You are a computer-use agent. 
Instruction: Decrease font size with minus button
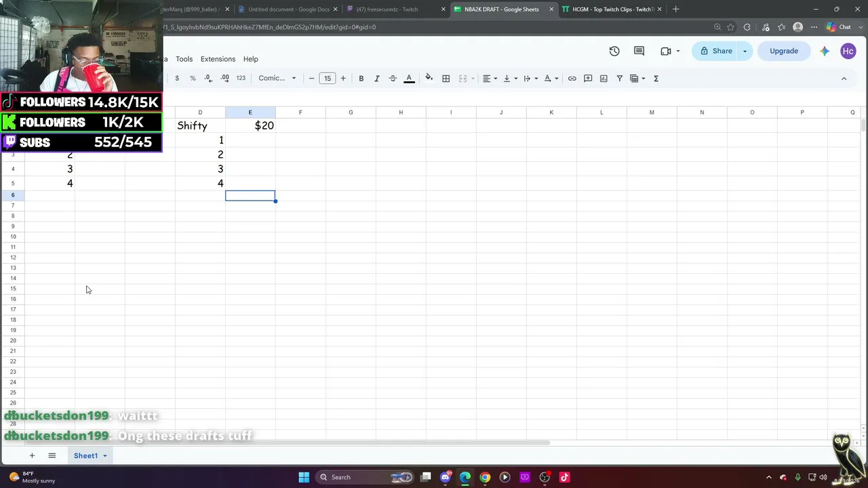[311, 79]
